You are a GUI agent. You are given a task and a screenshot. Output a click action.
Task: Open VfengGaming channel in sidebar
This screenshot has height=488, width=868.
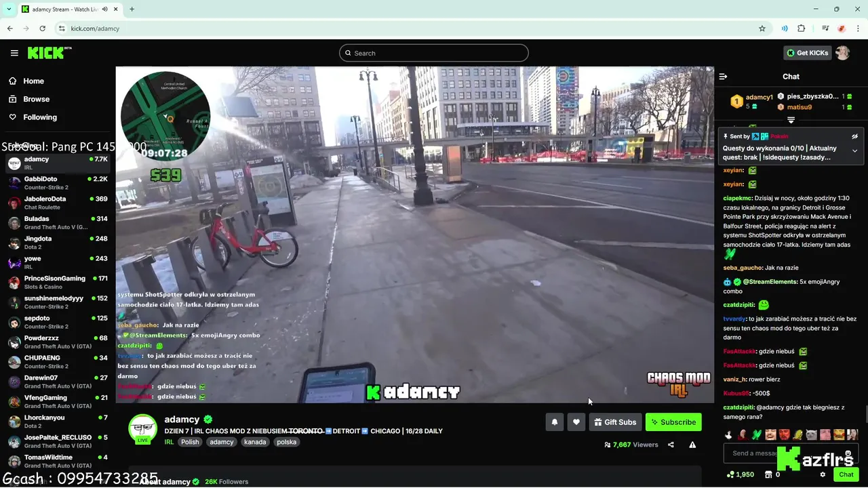point(58,401)
